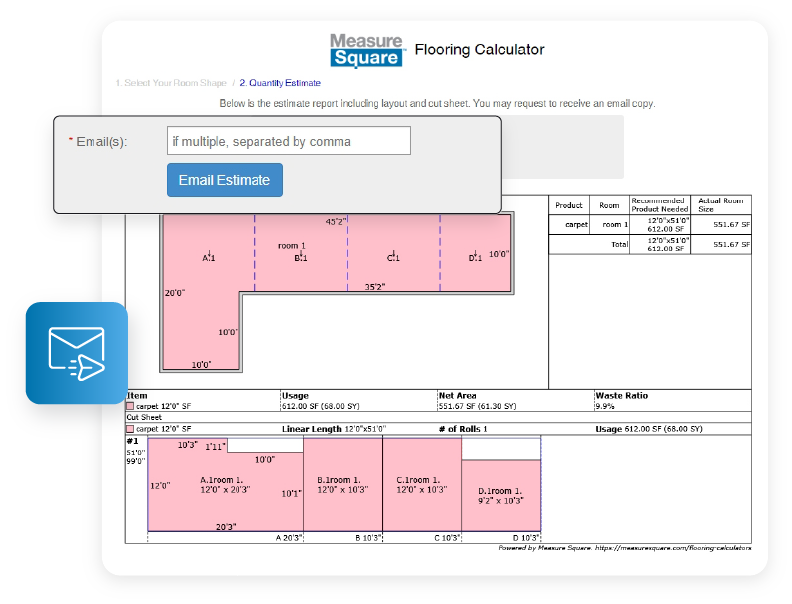This screenshot has height=604, width=792.
Task: Click the Measure Square logo
Action: click(366, 50)
